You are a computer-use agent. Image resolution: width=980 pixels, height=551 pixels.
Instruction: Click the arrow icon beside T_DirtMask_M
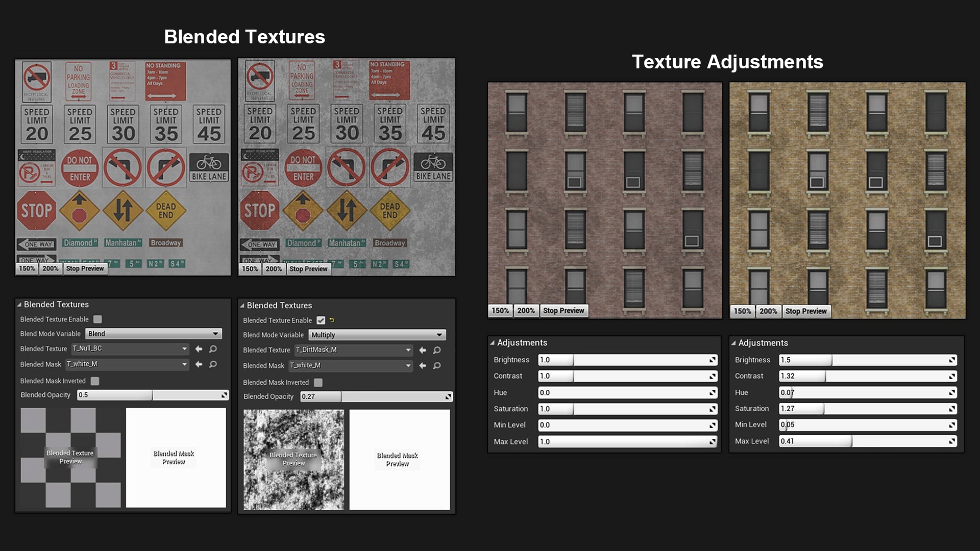423,350
